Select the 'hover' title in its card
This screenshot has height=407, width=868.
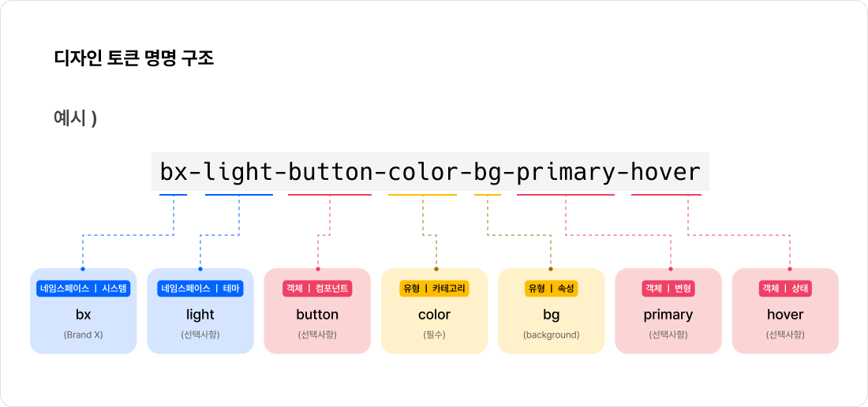click(785, 315)
